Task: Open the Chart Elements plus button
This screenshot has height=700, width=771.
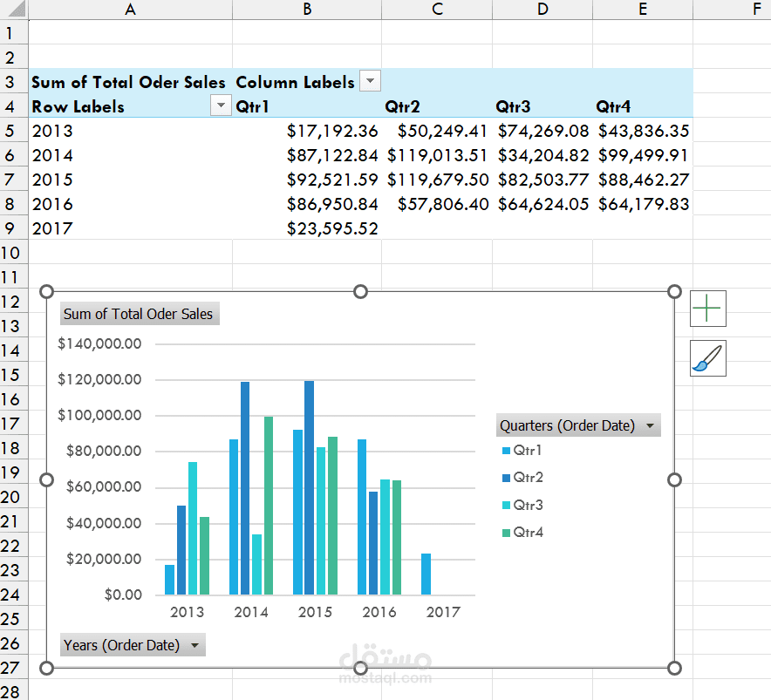Action: [707, 309]
